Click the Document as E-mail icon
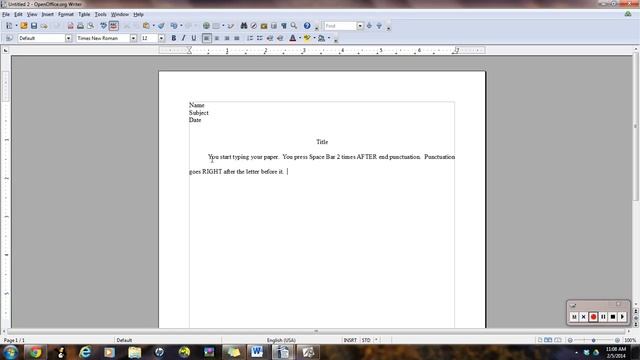Screen dimensions: 640x360 pos(44,26)
